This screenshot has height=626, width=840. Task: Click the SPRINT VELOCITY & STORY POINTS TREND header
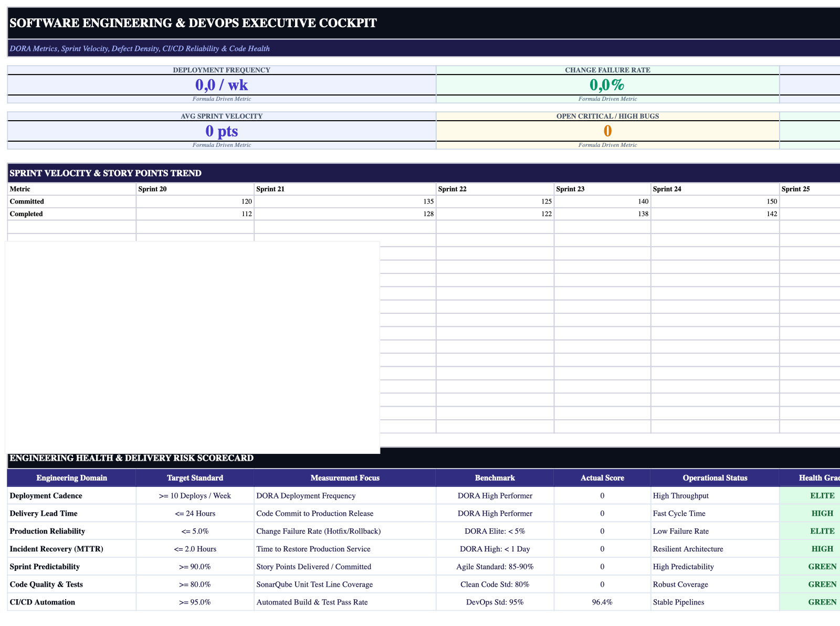(x=424, y=173)
